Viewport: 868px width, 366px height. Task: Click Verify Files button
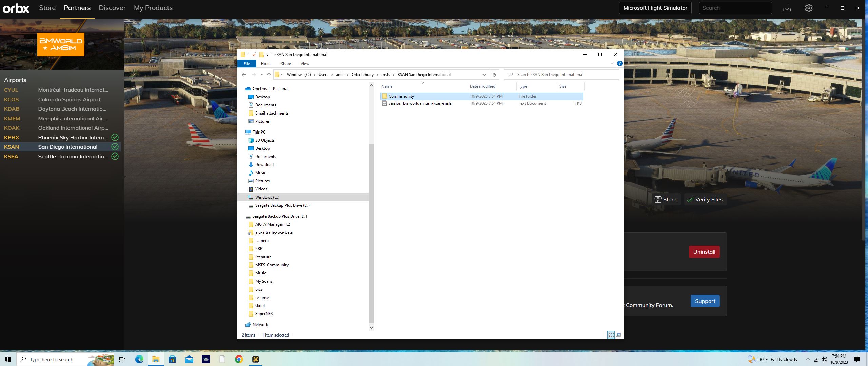pyautogui.click(x=705, y=200)
